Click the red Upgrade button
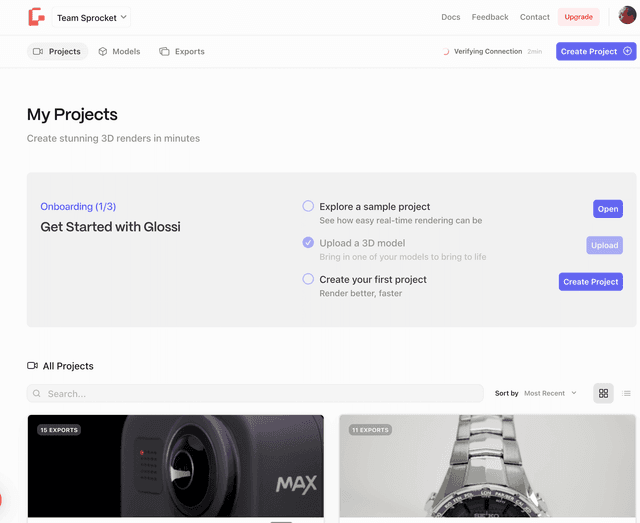The width and height of the screenshot is (640, 523). pyautogui.click(x=578, y=17)
